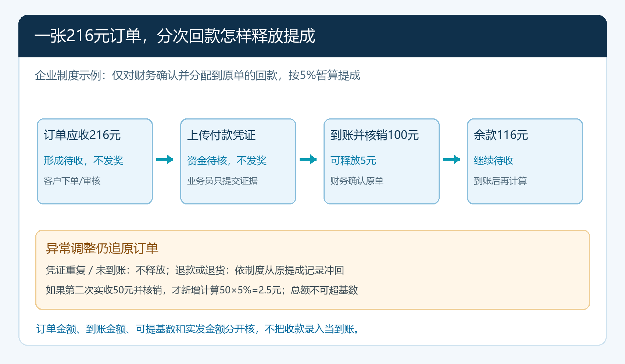
Task: Click the title 一张216元订单，分次回款怎样释放提成
Action: [x=175, y=36]
